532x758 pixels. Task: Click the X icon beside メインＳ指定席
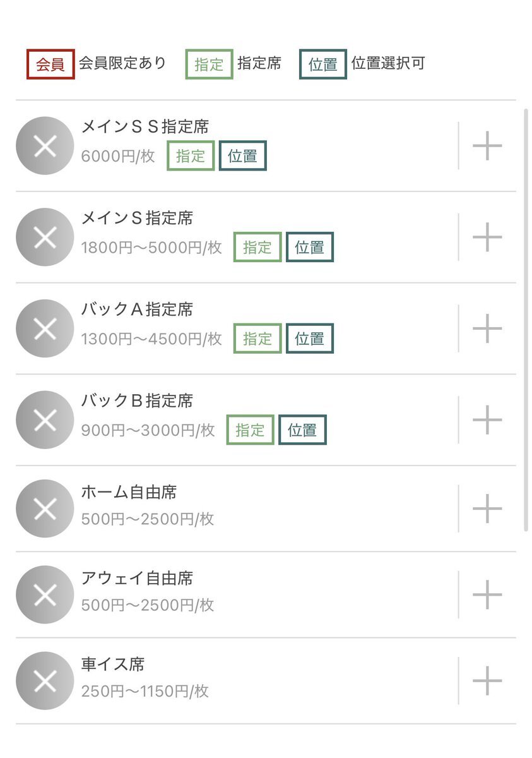[45, 238]
